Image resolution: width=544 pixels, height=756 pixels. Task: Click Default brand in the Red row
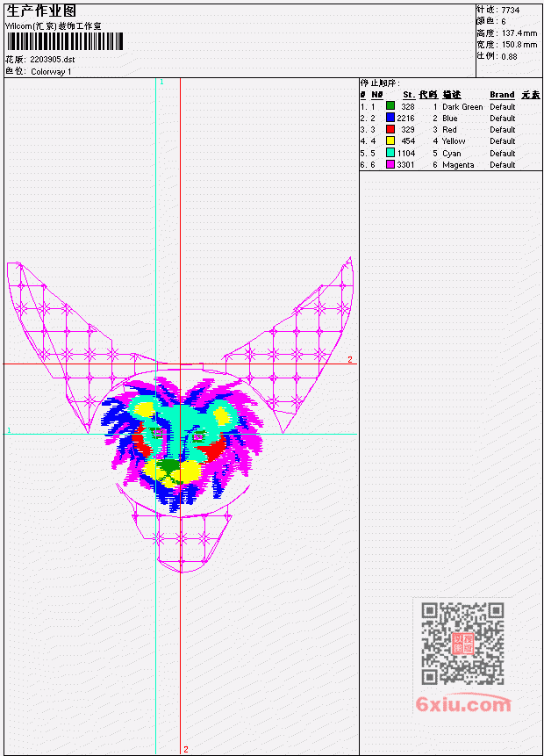click(x=503, y=130)
